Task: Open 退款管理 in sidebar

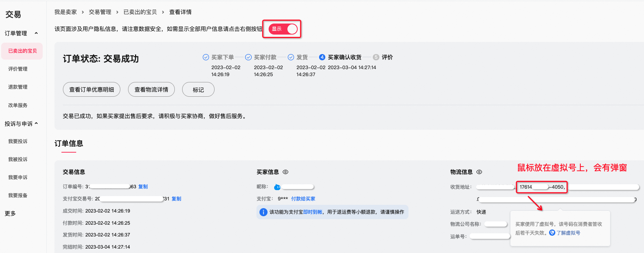Action: click(18, 87)
